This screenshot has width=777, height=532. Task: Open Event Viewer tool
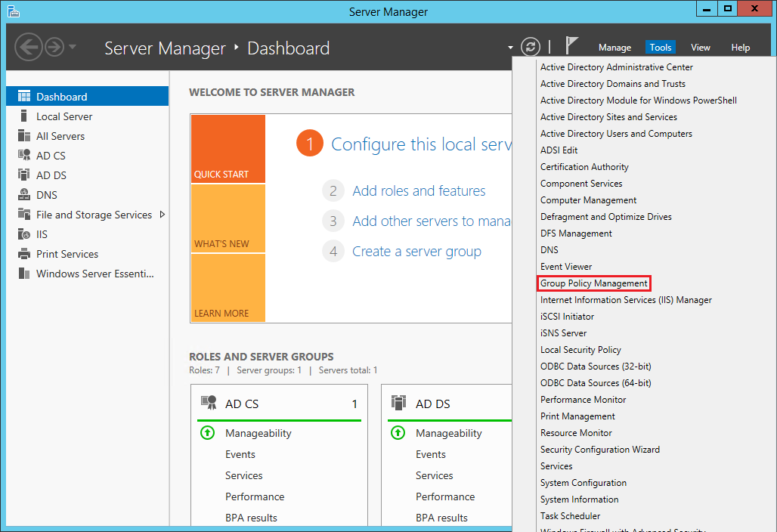tap(566, 267)
